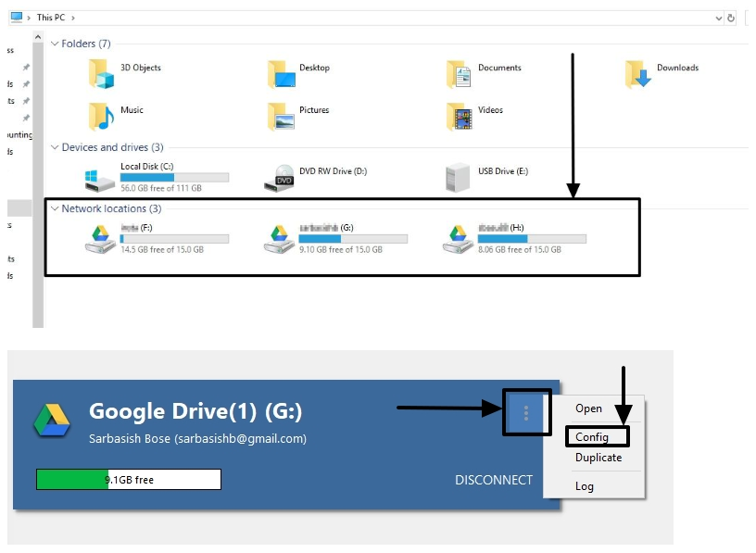Expand the chevron after This PC in breadcrumb
This screenshot has width=756, height=553.
pos(73,18)
